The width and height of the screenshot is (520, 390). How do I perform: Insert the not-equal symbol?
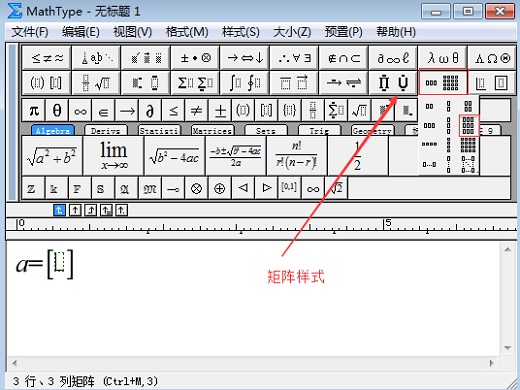click(197, 110)
